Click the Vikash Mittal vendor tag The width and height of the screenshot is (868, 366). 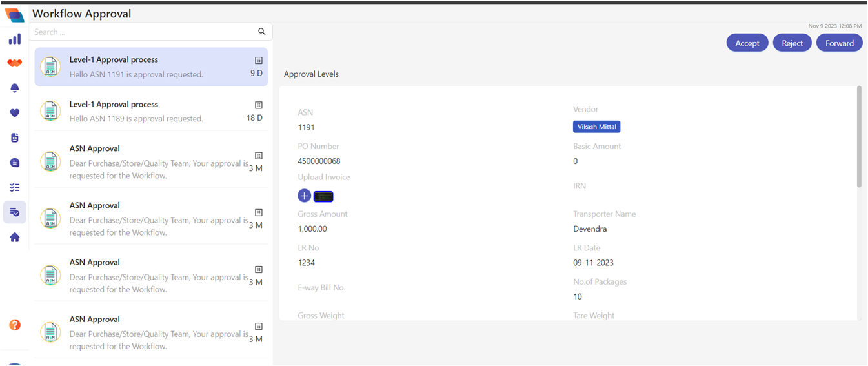596,127
